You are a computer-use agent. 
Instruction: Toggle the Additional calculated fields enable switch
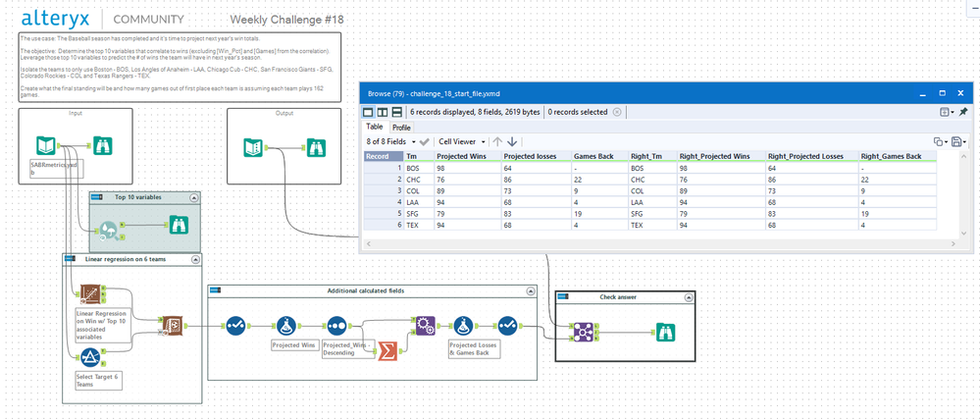pyautogui.click(x=215, y=290)
